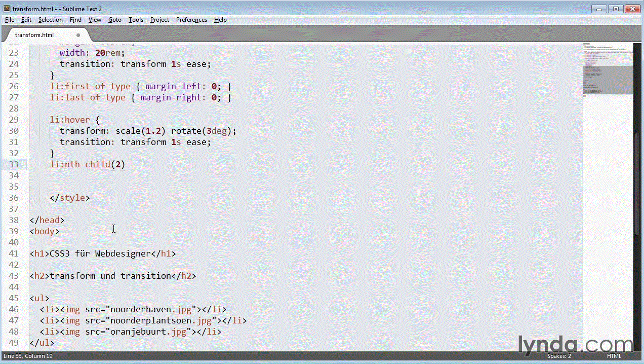Click the closing </ul> tag
Image resolution: width=644 pixels, height=364 pixels.
[42, 343]
